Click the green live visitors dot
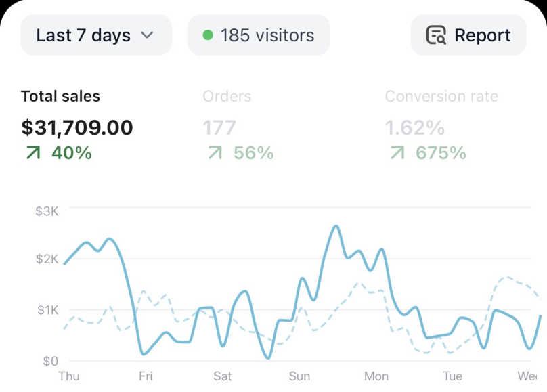 point(208,35)
